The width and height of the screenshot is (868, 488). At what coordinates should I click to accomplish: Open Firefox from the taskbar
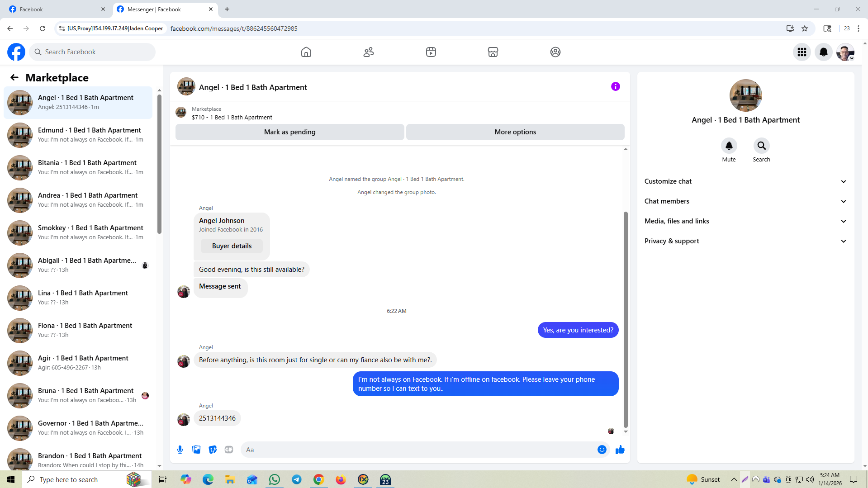[x=341, y=479]
